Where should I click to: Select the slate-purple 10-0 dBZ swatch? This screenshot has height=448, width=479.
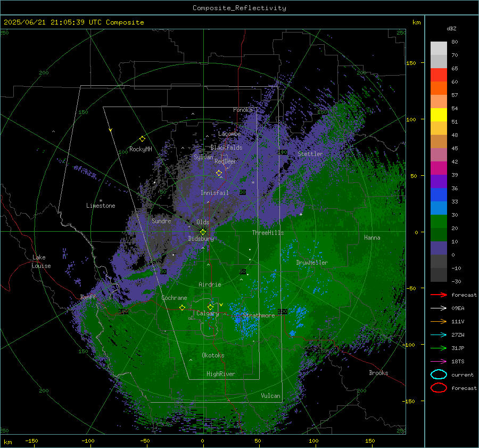pos(439,248)
